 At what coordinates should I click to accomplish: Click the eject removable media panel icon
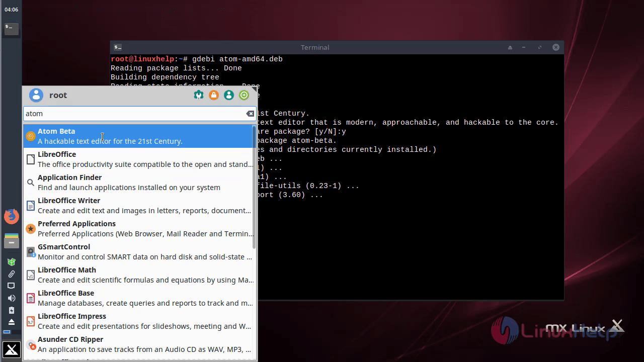[12, 321]
